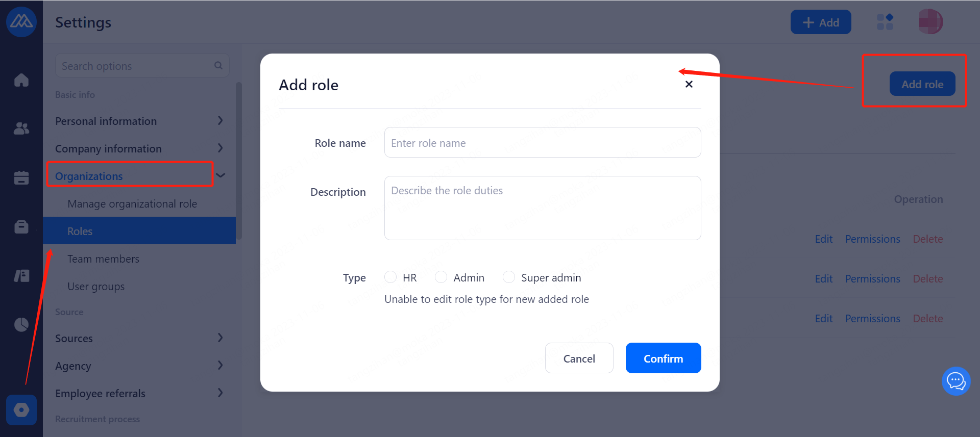Screen dimensions: 980x437
Task: Expand the Personal information section
Action: point(220,121)
